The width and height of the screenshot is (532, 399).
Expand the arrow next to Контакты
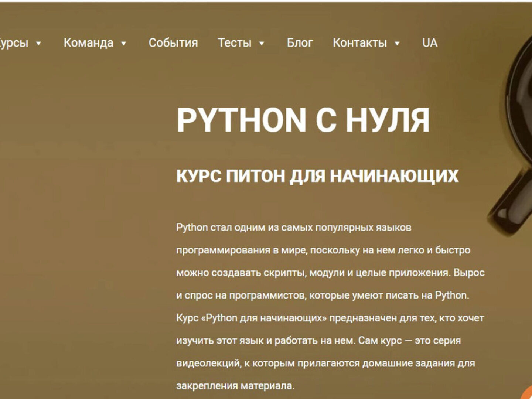[x=397, y=44]
